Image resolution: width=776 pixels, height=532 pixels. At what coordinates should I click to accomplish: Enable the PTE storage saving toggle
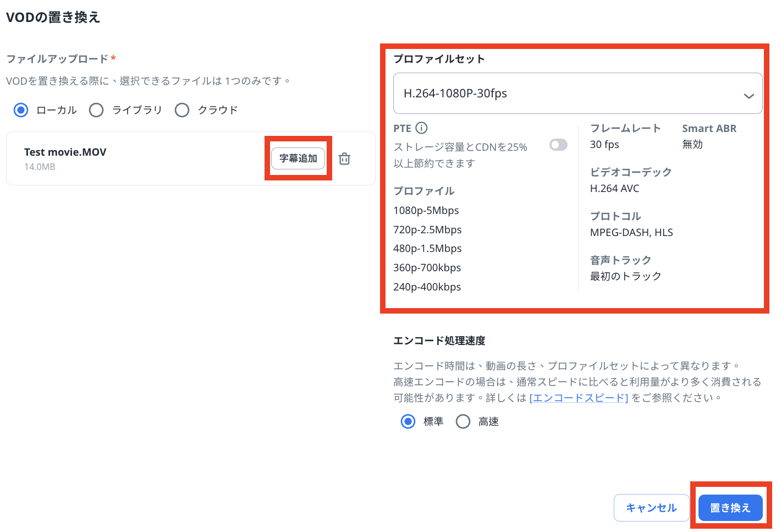pos(558,145)
